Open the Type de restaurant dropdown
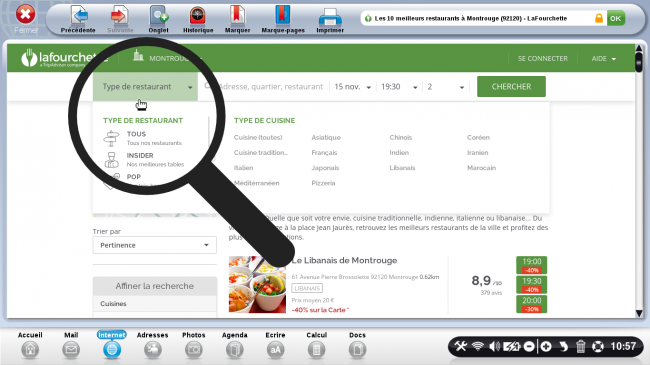 [x=146, y=87]
